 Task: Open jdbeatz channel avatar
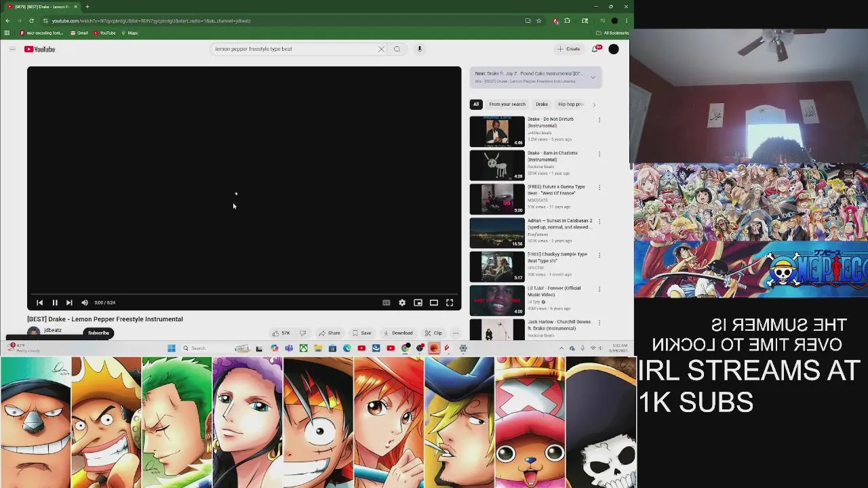click(x=33, y=332)
